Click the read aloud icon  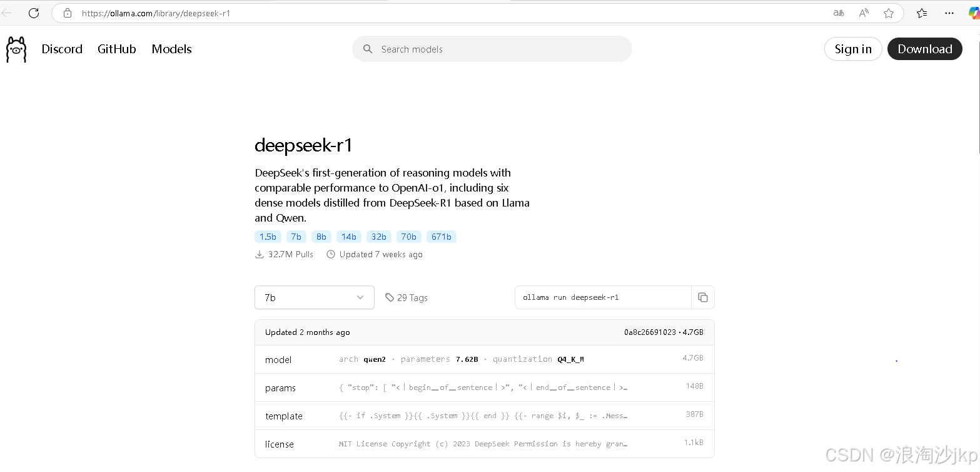coord(864,13)
